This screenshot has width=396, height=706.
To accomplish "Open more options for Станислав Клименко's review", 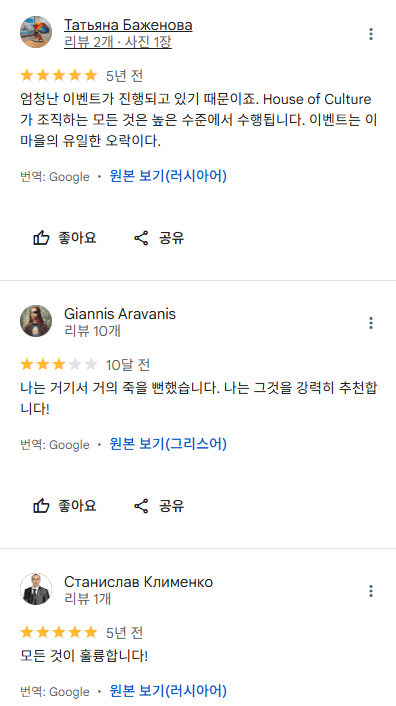I will [371, 590].
